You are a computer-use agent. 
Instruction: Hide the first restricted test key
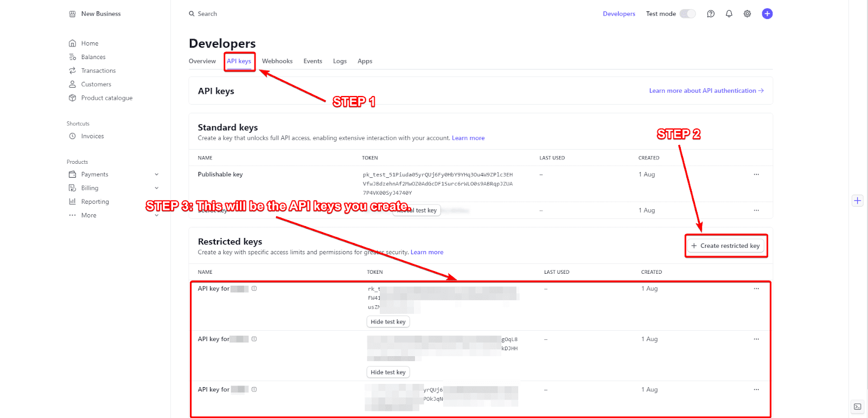(x=388, y=322)
